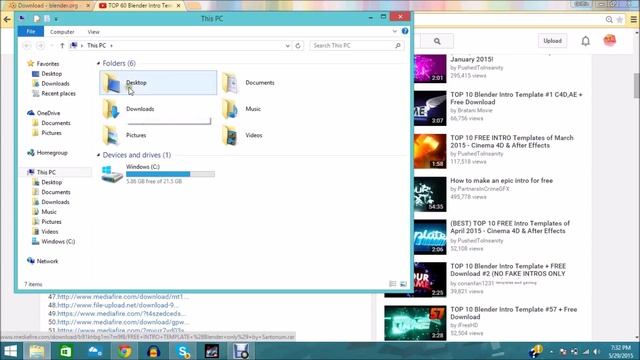Select Network in the navigation pane
This screenshot has width=640, height=360.
pyautogui.click(x=47, y=261)
